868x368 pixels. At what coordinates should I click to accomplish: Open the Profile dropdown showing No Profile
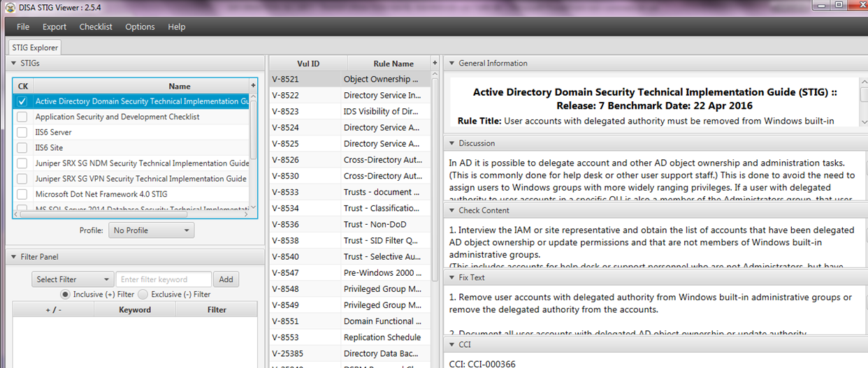click(152, 230)
